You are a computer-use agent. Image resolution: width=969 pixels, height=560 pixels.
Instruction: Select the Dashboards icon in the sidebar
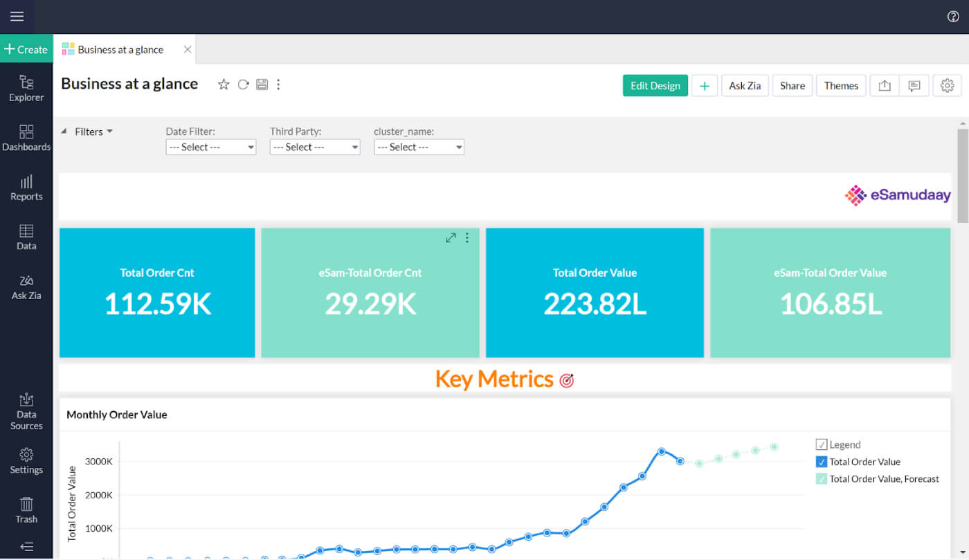(x=26, y=138)
